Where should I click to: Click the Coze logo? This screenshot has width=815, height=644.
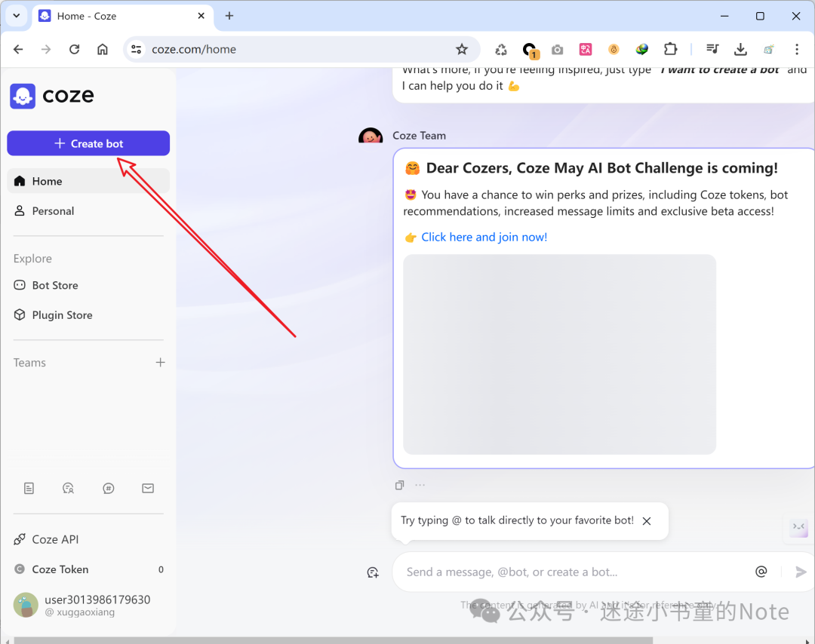pos(52,96)
